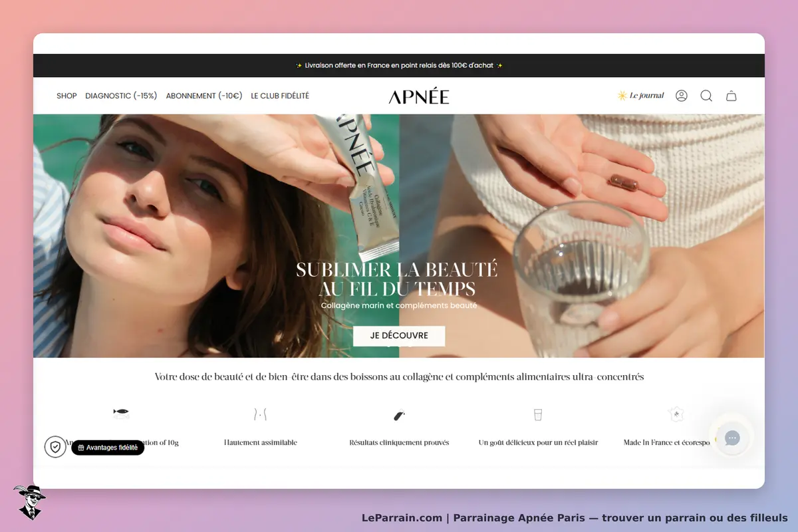Click the shield badge icon

[55, 447]
